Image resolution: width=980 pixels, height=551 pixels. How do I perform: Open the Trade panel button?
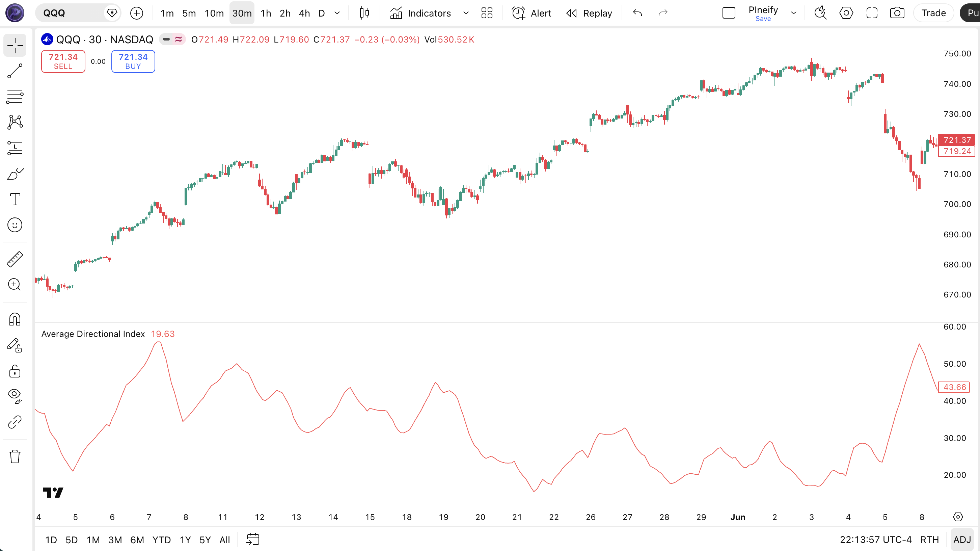click(933, 13)
